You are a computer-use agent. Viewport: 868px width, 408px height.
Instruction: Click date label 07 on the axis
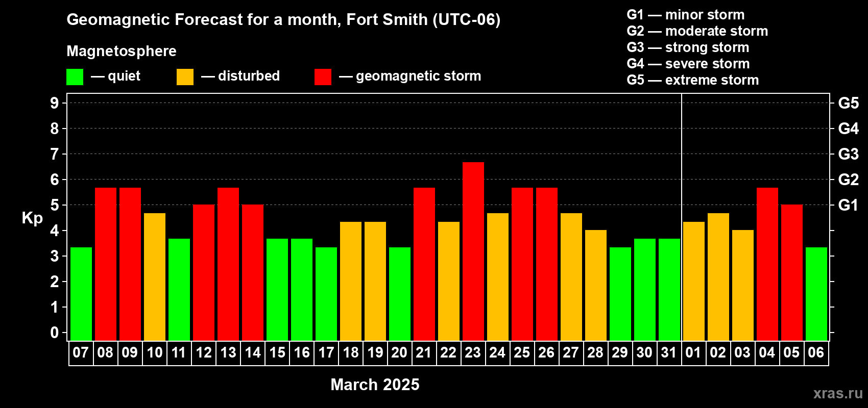pyautogui.click(x=81, y=352)
